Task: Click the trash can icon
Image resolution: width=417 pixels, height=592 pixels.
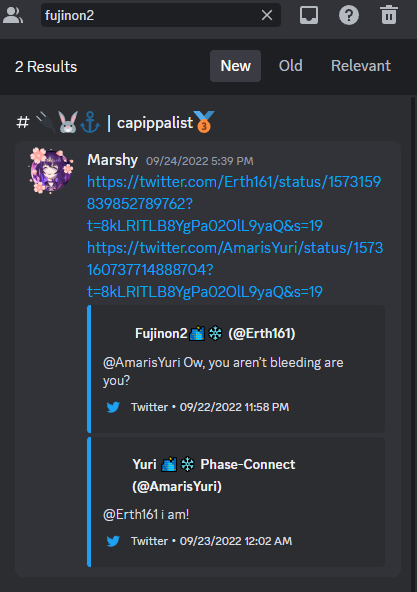Action: (x=389, y=15)
